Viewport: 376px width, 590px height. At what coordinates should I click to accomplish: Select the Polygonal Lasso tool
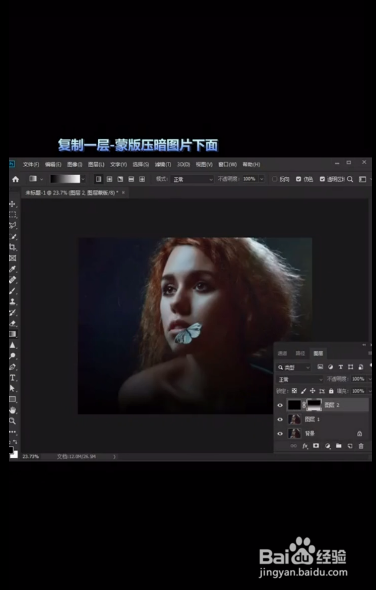pos(13,226)
